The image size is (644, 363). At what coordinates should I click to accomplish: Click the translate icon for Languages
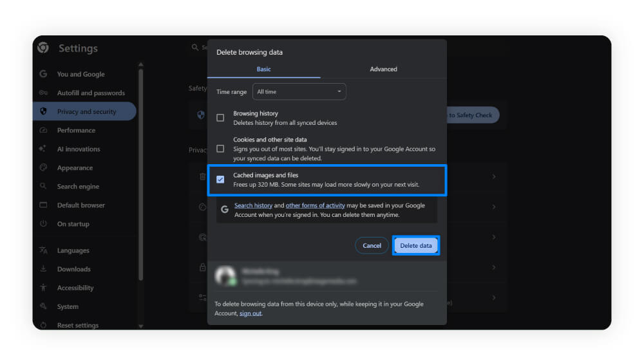[43, 250]
